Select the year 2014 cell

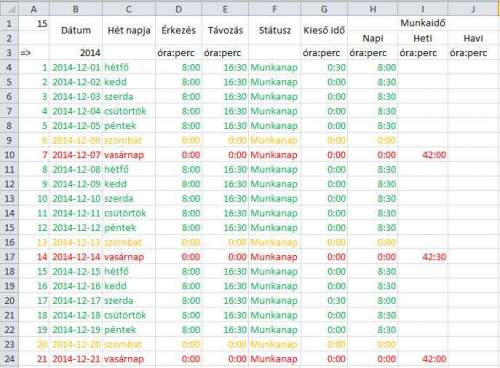76,53
